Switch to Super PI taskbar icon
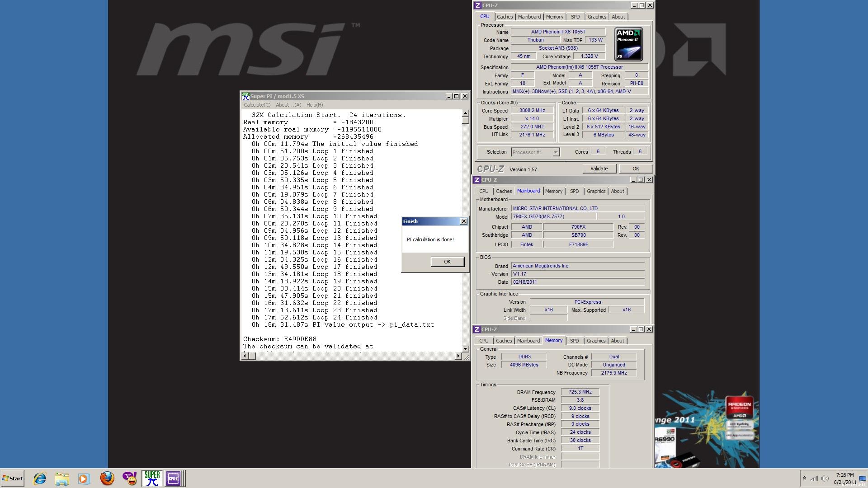Screen dimensions: 868x488 pyautogui.click(x=152, y=479)
